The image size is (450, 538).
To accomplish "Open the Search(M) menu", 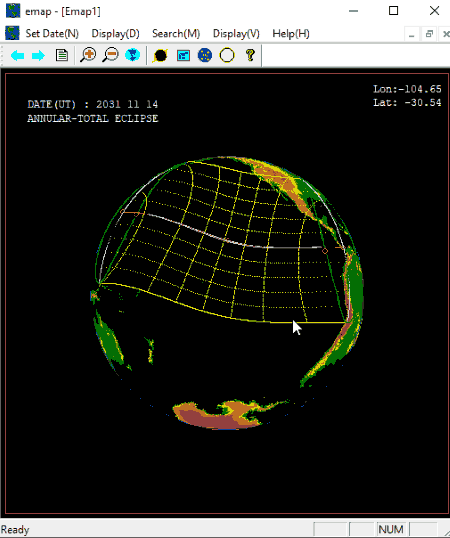I will click(176, 34).
